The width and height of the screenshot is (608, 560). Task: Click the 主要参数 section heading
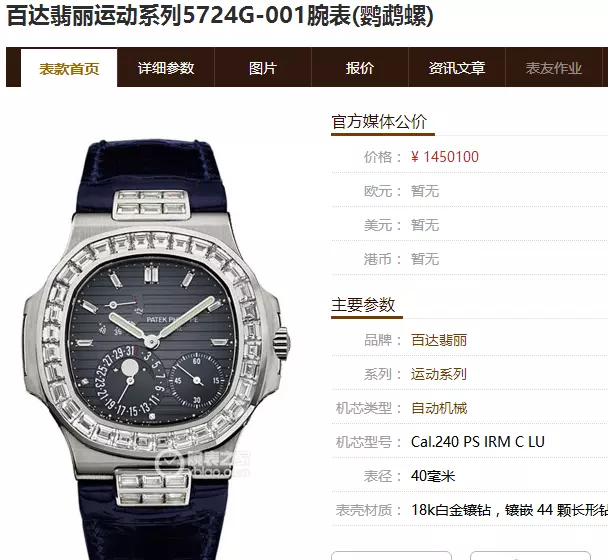[x=363, y=305]
